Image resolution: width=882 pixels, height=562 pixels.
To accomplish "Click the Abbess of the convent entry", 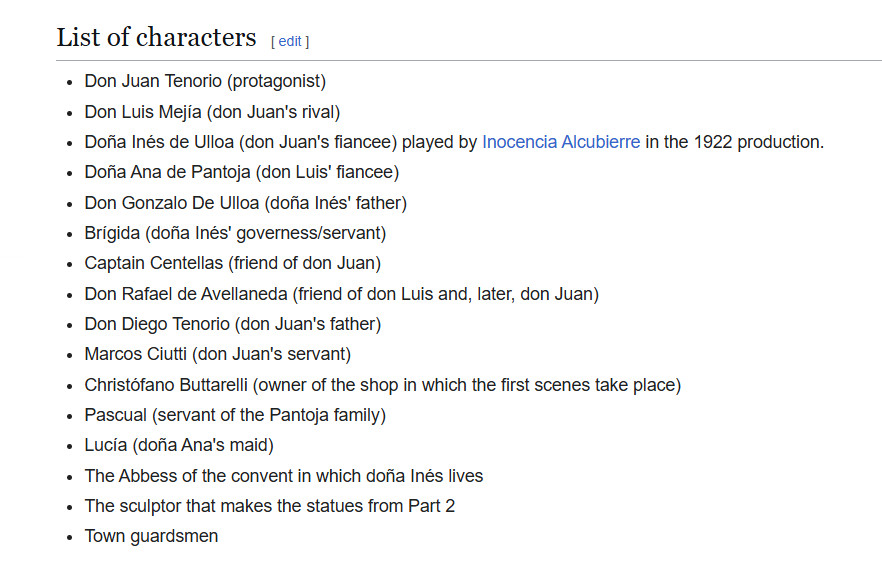I will pyautogui.click(x=283, y=476).
